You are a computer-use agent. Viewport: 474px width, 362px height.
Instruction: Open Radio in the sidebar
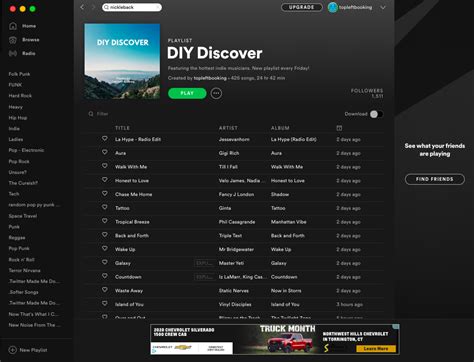[x=29, y=53]
